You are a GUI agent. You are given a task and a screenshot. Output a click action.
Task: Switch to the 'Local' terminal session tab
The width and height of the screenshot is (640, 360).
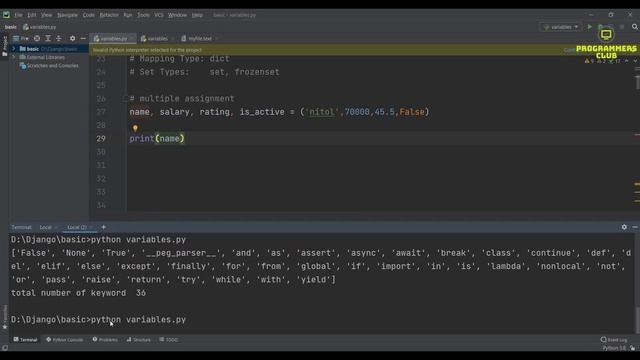[x=46, y=227]
